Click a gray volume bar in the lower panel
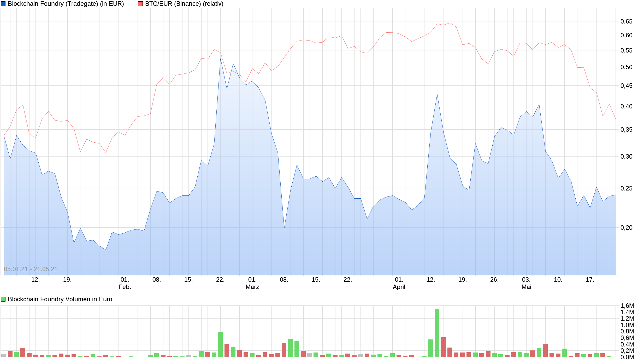The height and width of the screenshot is (364, 644). click(x=310, y=355)
